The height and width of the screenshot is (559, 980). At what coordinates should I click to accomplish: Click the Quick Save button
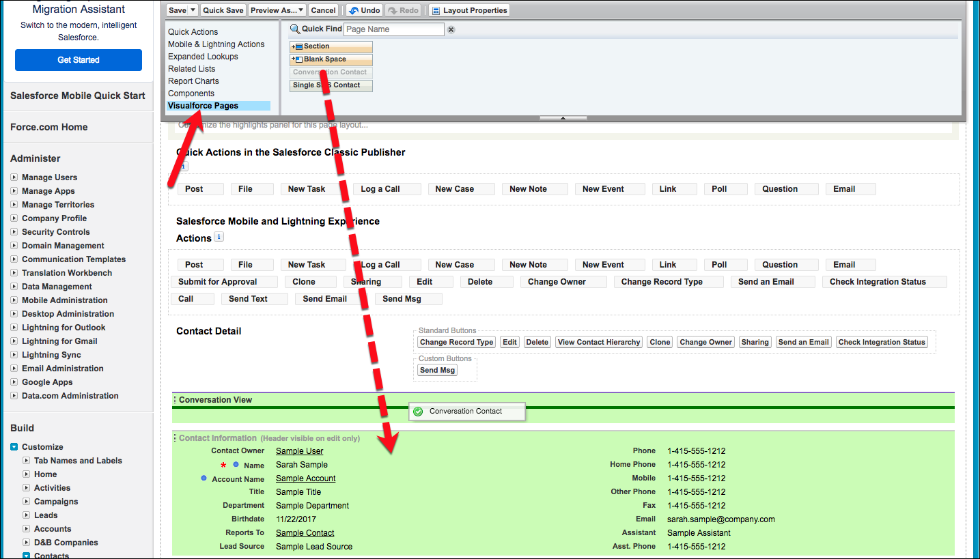pos(223,10)
